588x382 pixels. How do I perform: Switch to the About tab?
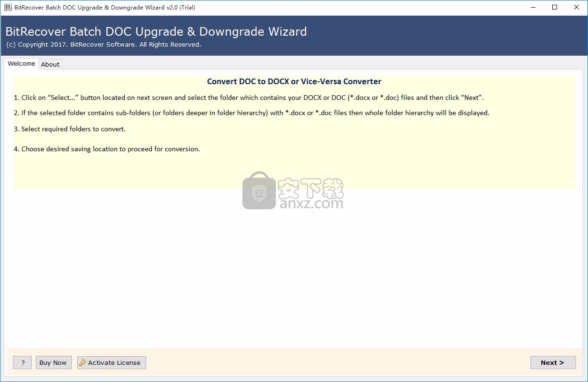pos(50,64)
